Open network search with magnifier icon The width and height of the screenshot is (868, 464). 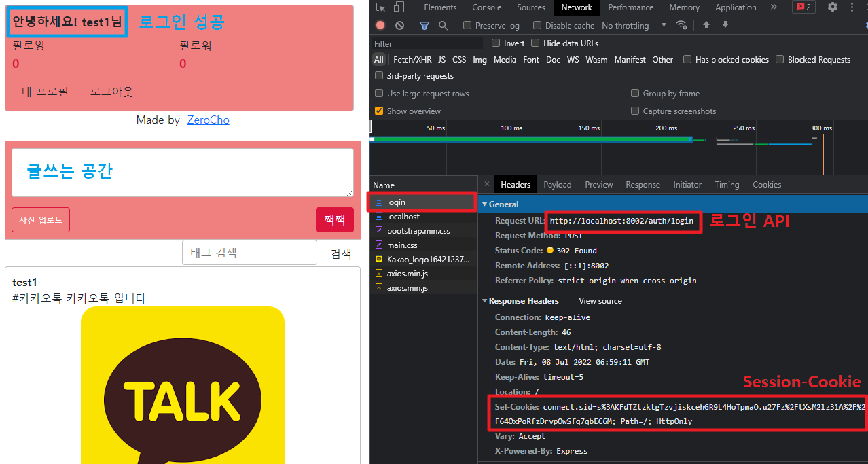point(443,25)
